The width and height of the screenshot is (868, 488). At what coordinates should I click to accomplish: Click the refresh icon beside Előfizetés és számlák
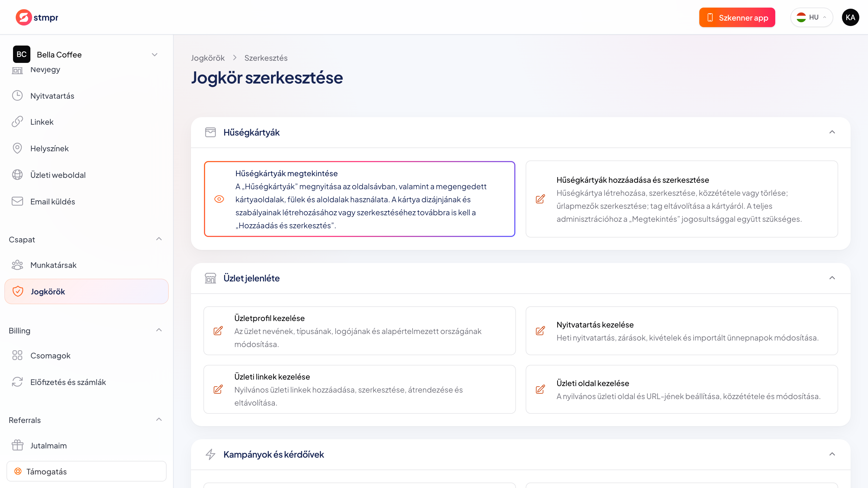click(17, 382)
